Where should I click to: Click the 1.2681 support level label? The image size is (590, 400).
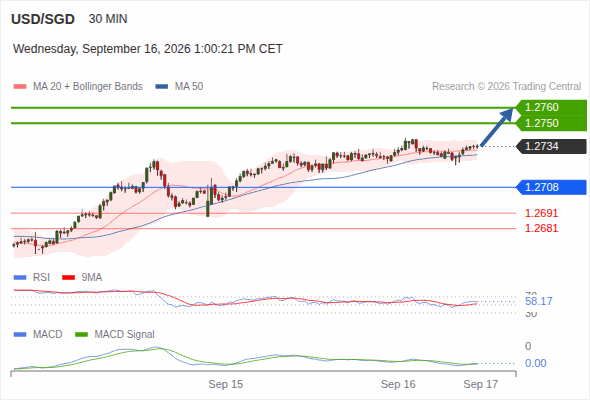coord(541,228)
